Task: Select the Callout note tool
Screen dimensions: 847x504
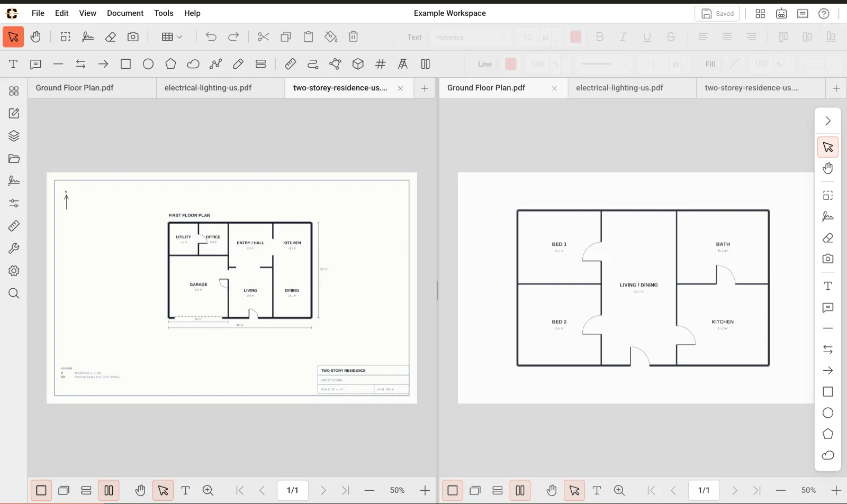Action: click(x=36, y=64)
